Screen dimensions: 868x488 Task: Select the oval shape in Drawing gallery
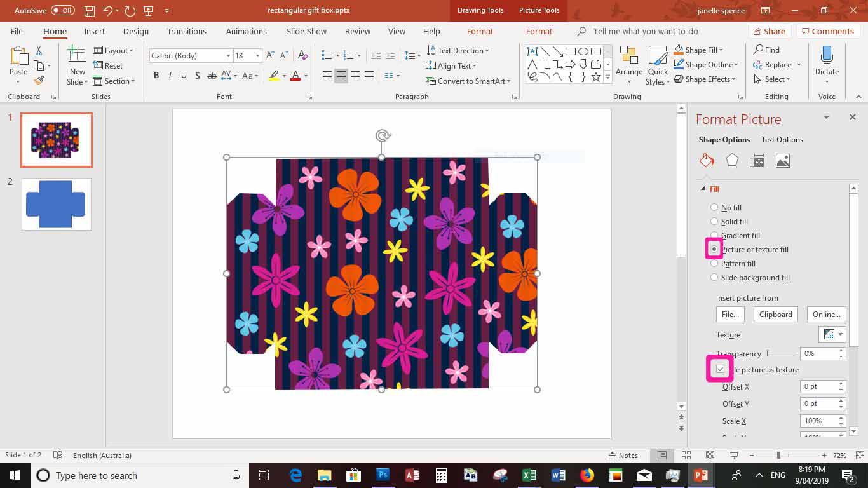pos(583,50)
